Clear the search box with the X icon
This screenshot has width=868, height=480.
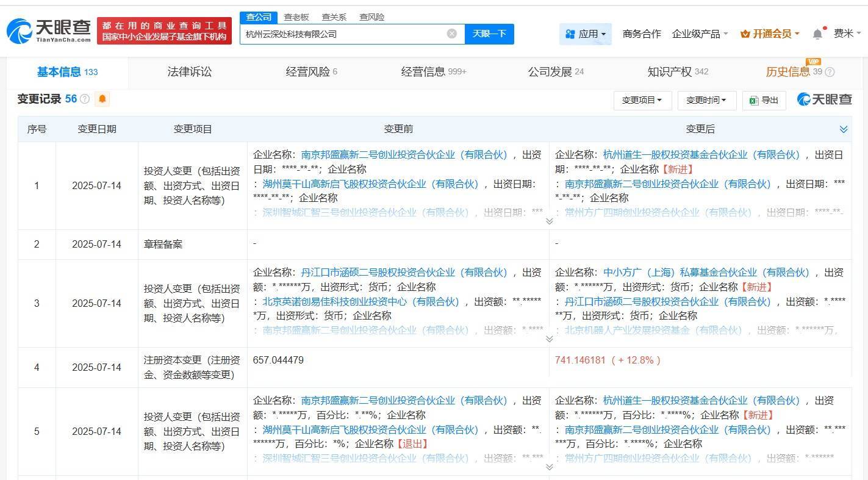tap(451, 34)
